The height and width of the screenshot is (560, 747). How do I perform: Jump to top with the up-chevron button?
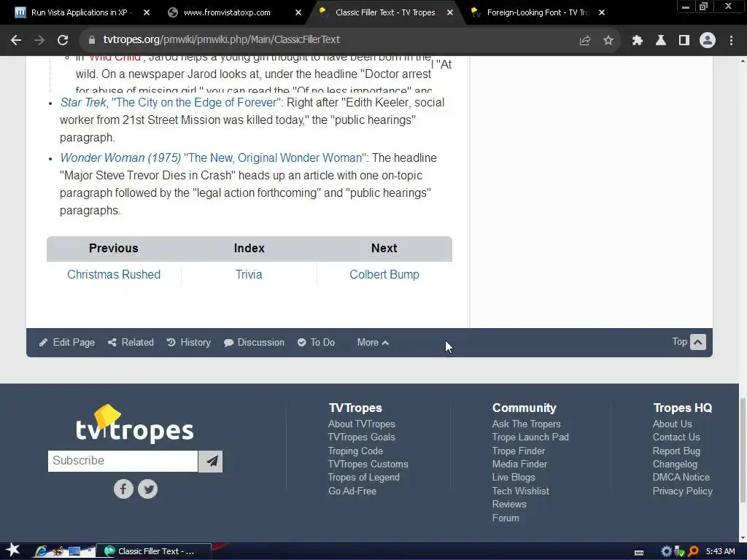click(x=698, y=342)
